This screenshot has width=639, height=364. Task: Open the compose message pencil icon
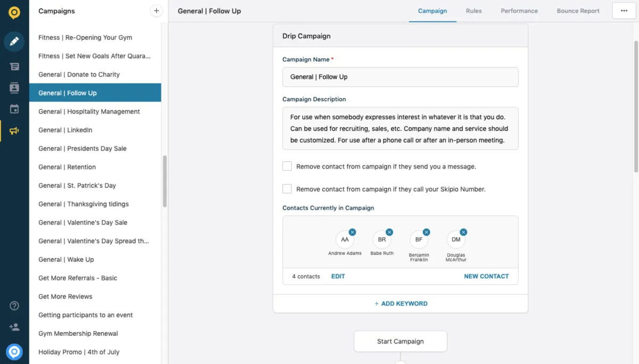click(14, 41)
